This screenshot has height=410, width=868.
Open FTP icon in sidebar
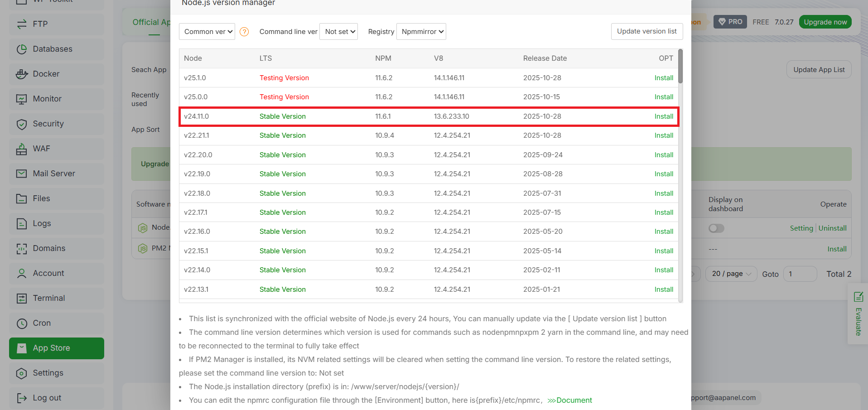(21, 24)
